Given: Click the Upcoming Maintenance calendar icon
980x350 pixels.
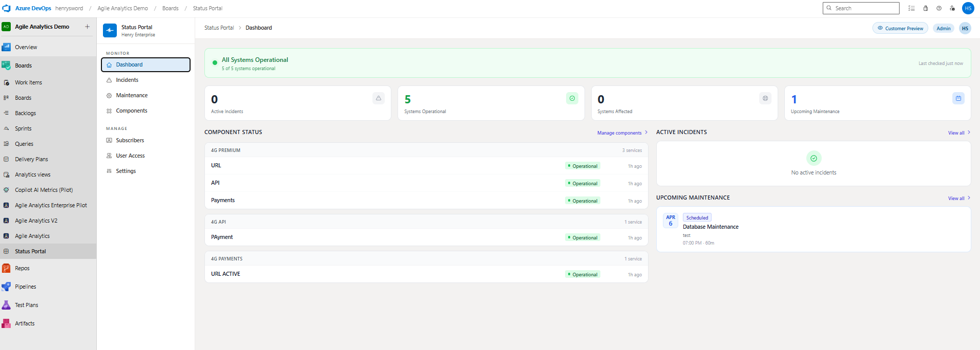Looking at the screenshot, I should click(x=958, y=98).
